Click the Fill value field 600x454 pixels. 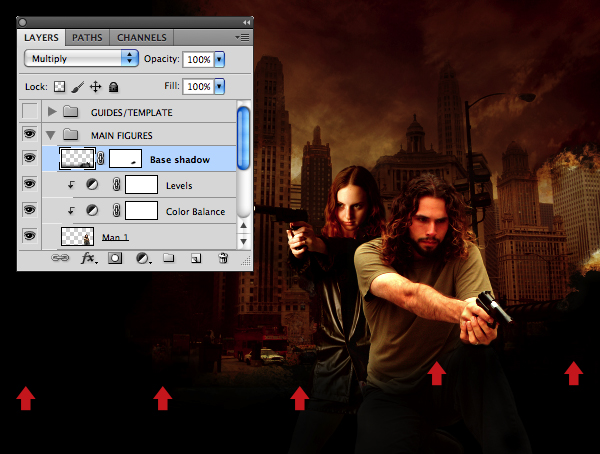pyautogui.click(x=198, y=87)
